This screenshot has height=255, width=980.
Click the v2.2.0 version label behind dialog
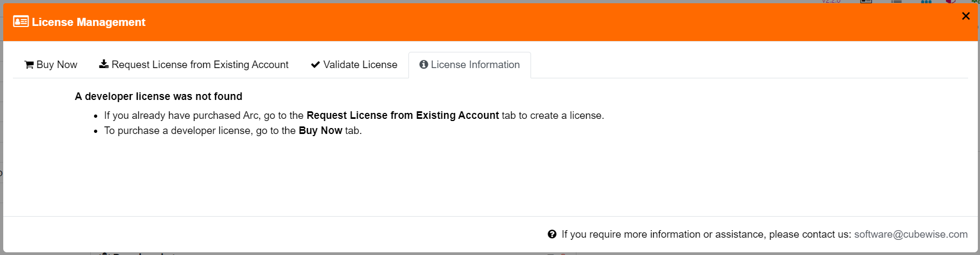click(x=831, y=2)
